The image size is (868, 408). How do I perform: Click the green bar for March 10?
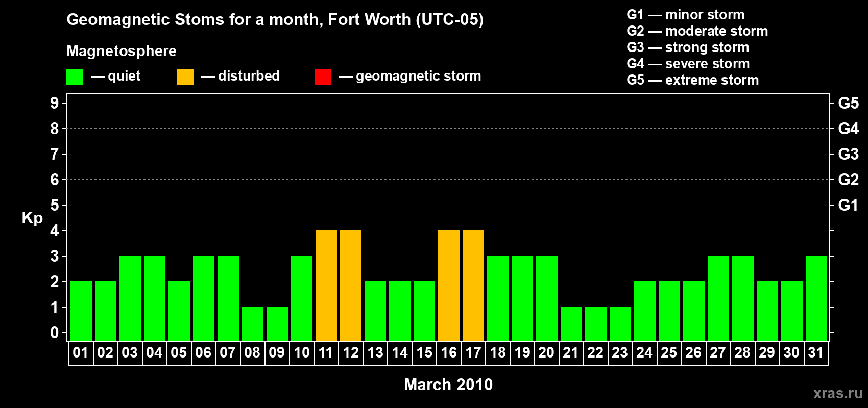(302, 298)
